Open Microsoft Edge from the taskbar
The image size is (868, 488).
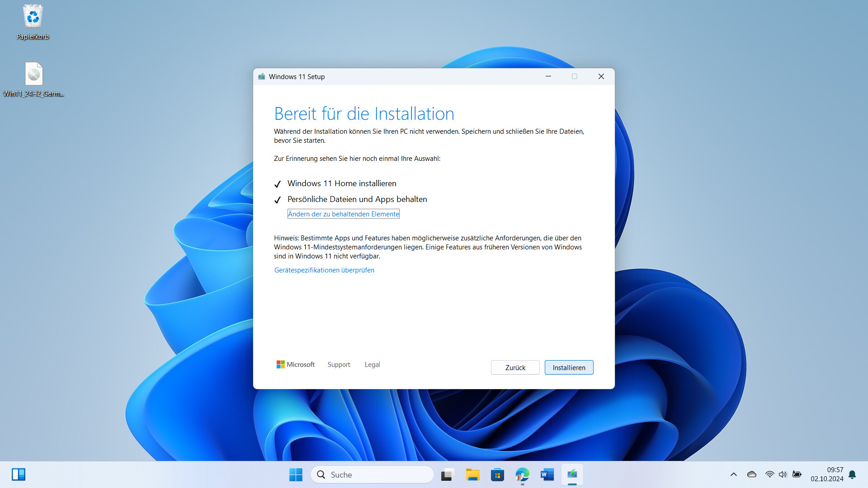pos(522,474)
